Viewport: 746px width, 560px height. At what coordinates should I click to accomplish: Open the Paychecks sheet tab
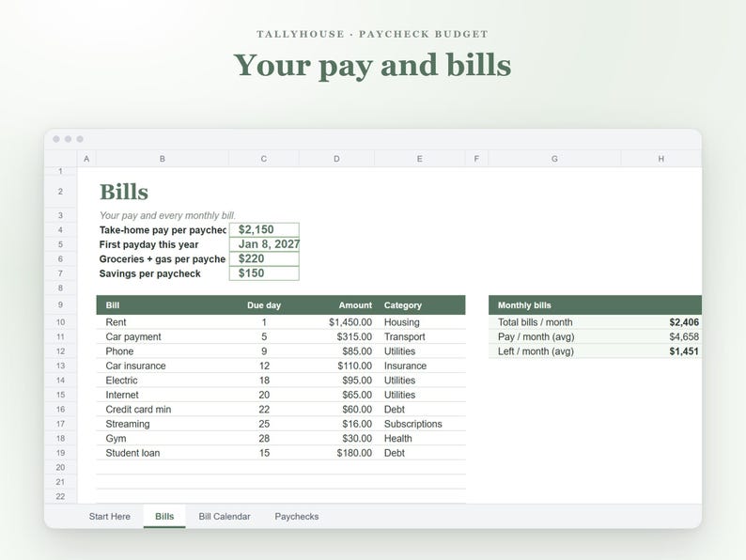(296, 516)
